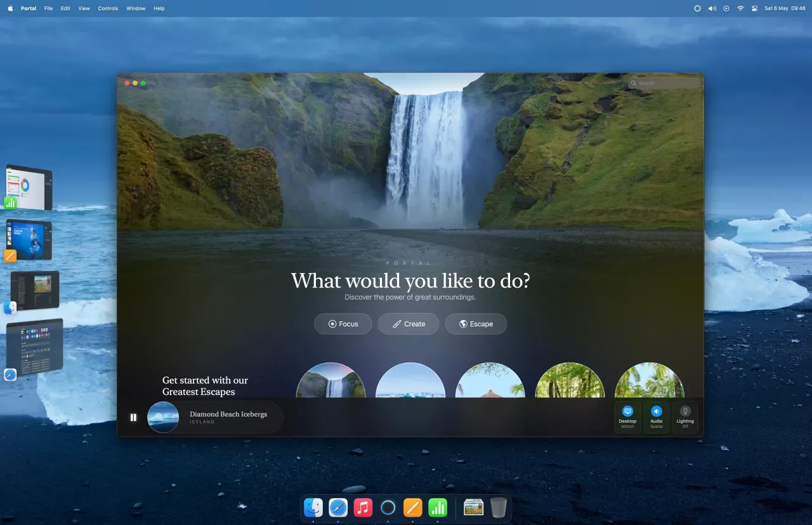This screenshot has height=525, width=812.
Task: Pause the Diamond Beach Icebergs playback
Action: (x=133, y=417)
